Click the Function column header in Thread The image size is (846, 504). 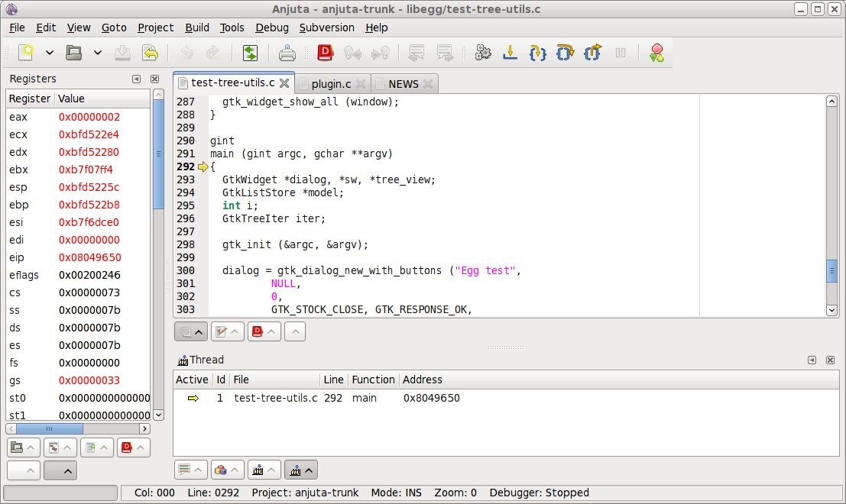pyautogui.click(x=373, y=380)
